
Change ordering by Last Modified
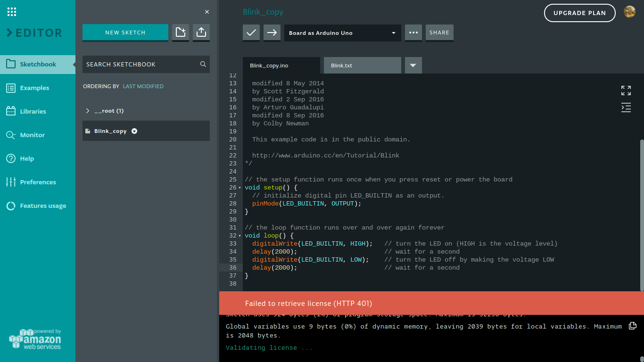click(x=143, y=86)
